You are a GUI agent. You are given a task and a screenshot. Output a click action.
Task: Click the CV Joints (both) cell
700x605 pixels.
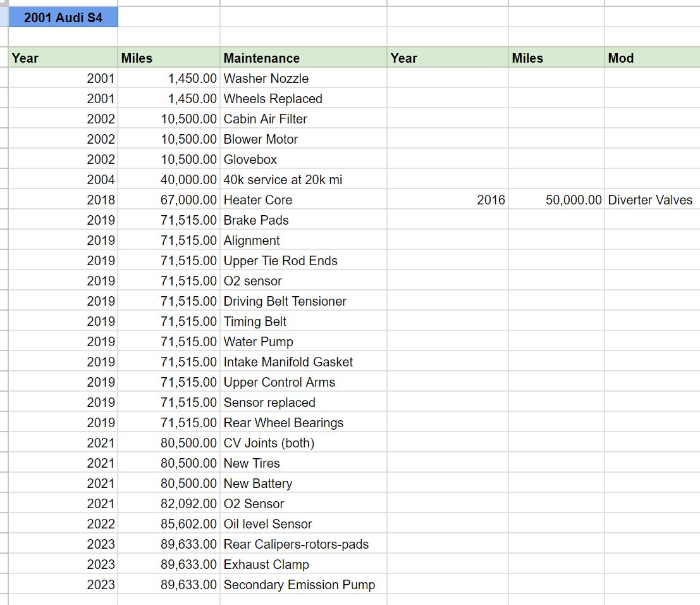304,443
